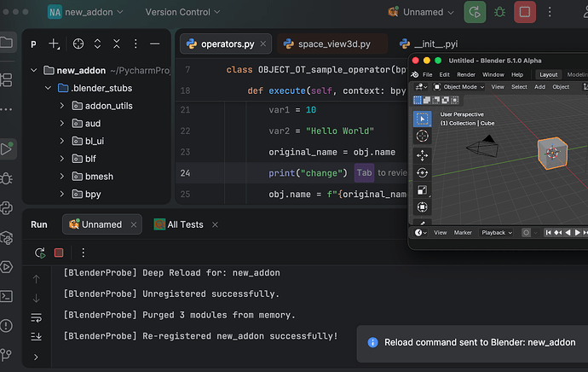Select Blender Scale tool
This screenshot has width=588, height=372.
click(422, 190)
